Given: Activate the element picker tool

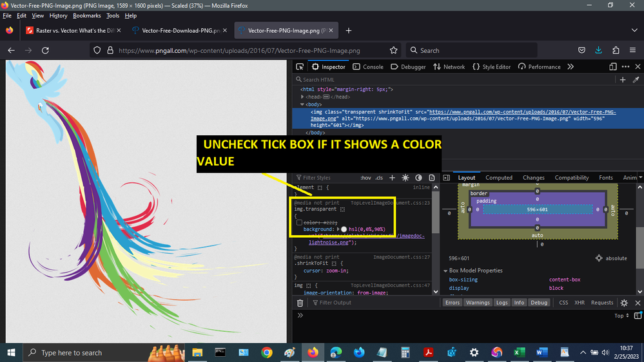Looking at the screenshot, I should pos(300,67).
